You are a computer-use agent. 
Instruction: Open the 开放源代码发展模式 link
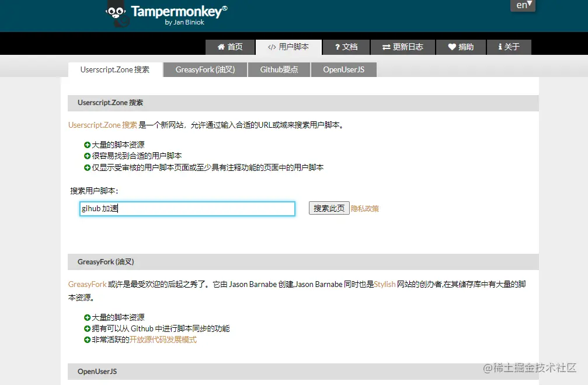pos(163,339)
